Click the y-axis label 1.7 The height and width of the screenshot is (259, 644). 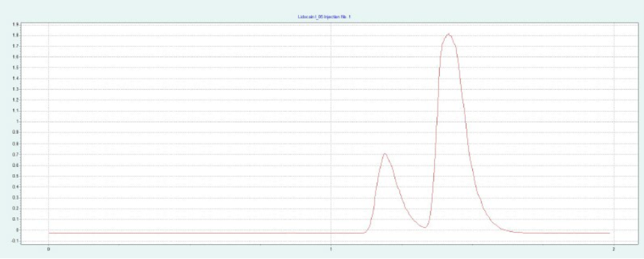[x=16, y=46]
